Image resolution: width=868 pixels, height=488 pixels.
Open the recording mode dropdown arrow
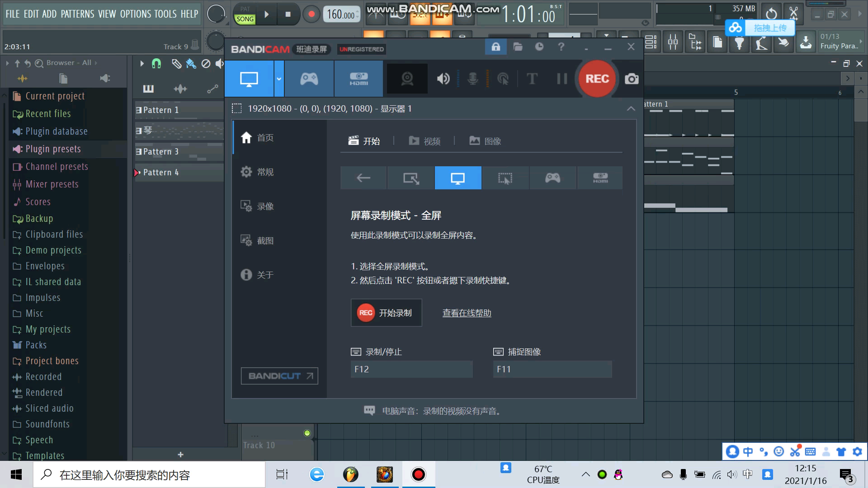[x=279, y=79]
